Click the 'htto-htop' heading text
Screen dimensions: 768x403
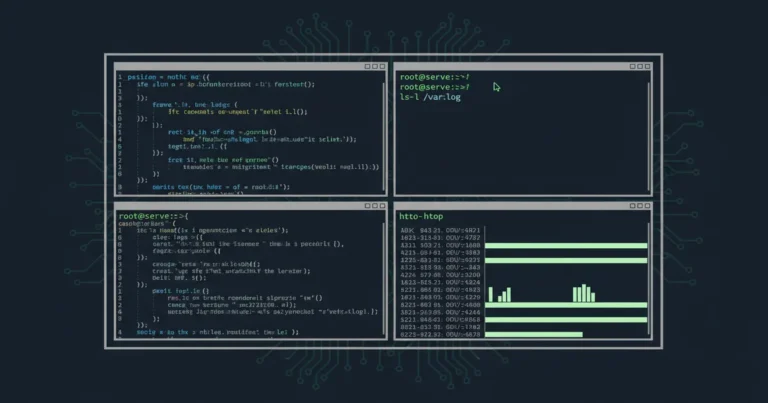(x=421, y=216)
